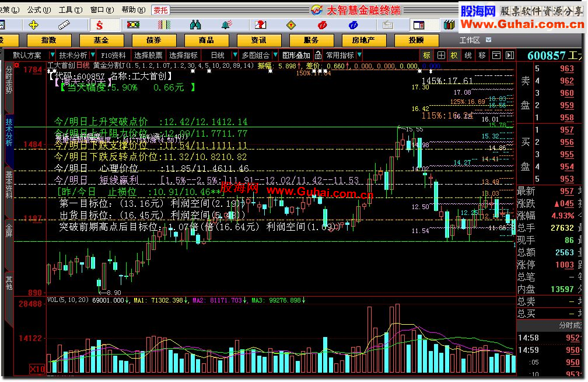Viewport: 588px width, 382px height.
Task: Click the red round info icon
Action: [322, 25]
